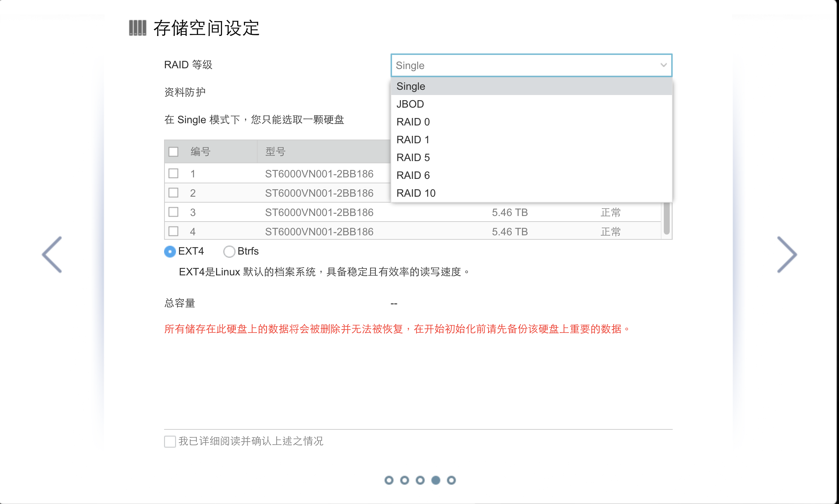Check the box for disk 3
The image size is (839, 504).
point(173,212)
